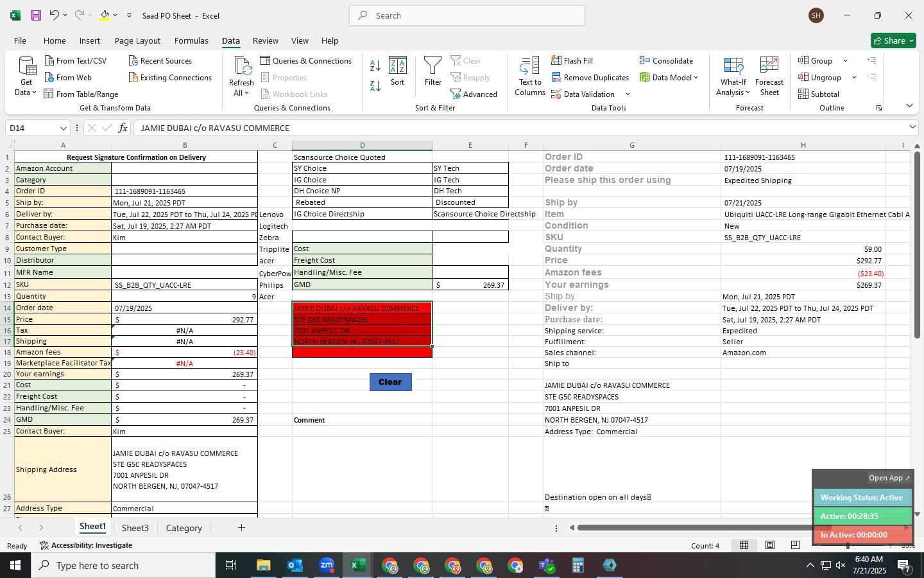Open Data Validation
The width and height of the screenshot is (924, 578).
(x=583, y=94)
